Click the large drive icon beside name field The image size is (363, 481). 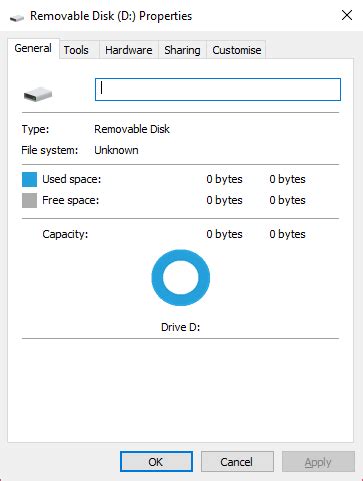38,94
